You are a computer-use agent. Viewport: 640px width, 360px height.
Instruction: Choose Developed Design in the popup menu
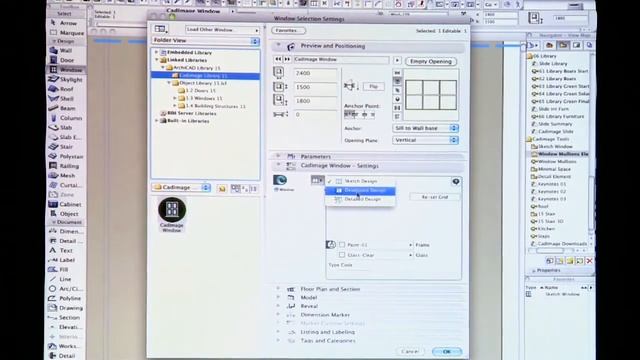pyautogui.click(x=360, y=191)
